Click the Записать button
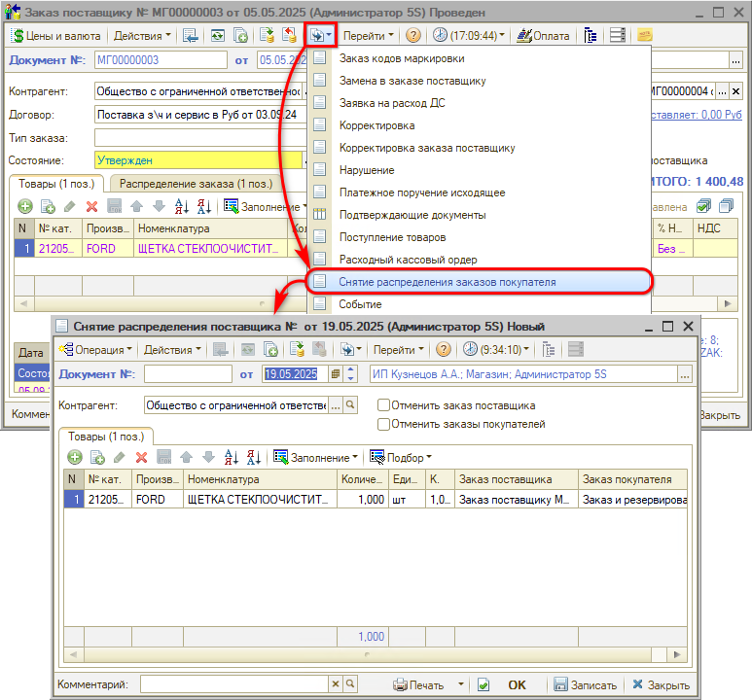The width and height of the screenshot is (752, 700). coord(585,684)
